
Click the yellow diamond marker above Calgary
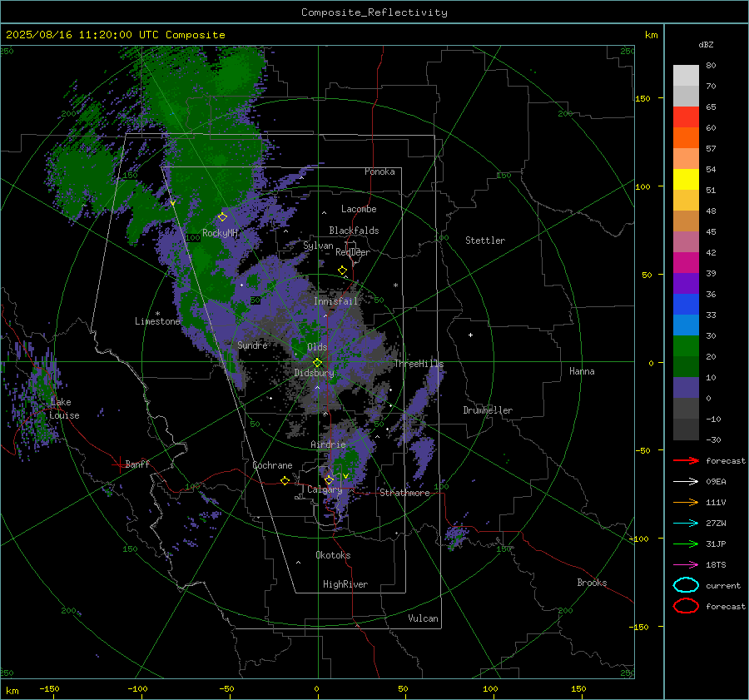(x=329, y=479)
